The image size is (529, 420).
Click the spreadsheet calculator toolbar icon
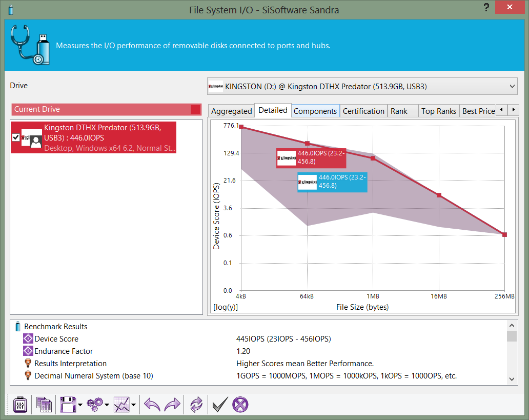point(44,405)
